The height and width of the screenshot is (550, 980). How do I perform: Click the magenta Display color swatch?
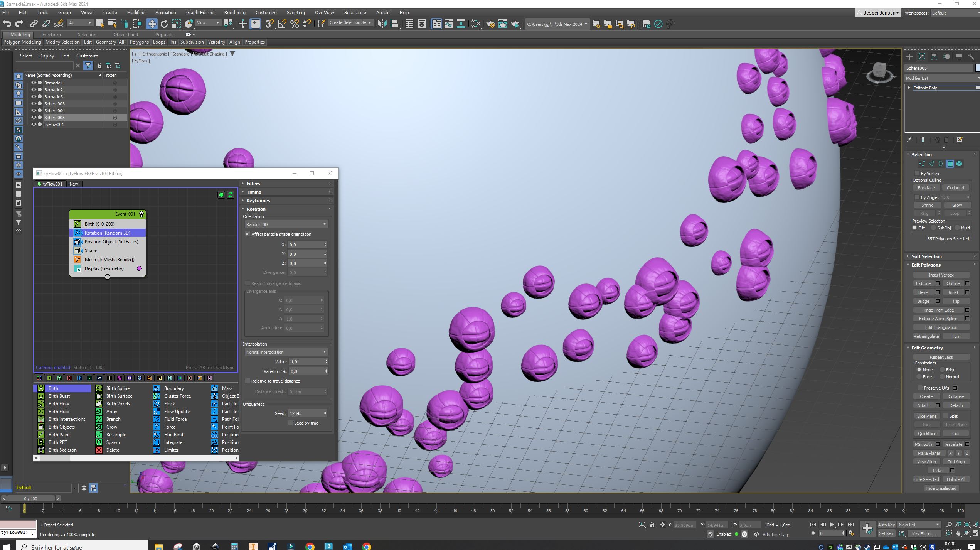tap(140, 268)
